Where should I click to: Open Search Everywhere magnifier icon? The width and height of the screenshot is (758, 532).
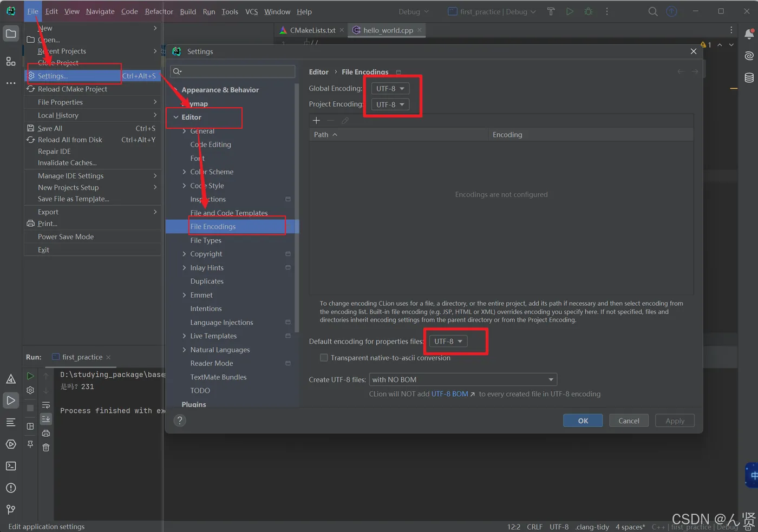click(x=653, y=11)
